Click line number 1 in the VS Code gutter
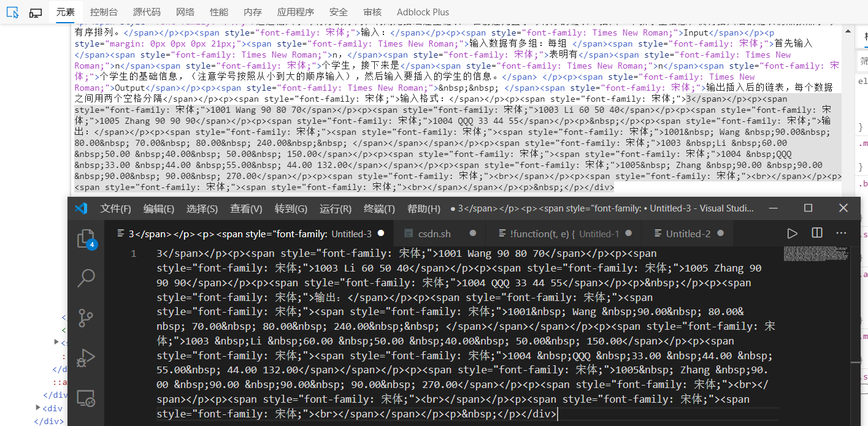The height and width of the screenshot is (426, 868). (134, 254)
